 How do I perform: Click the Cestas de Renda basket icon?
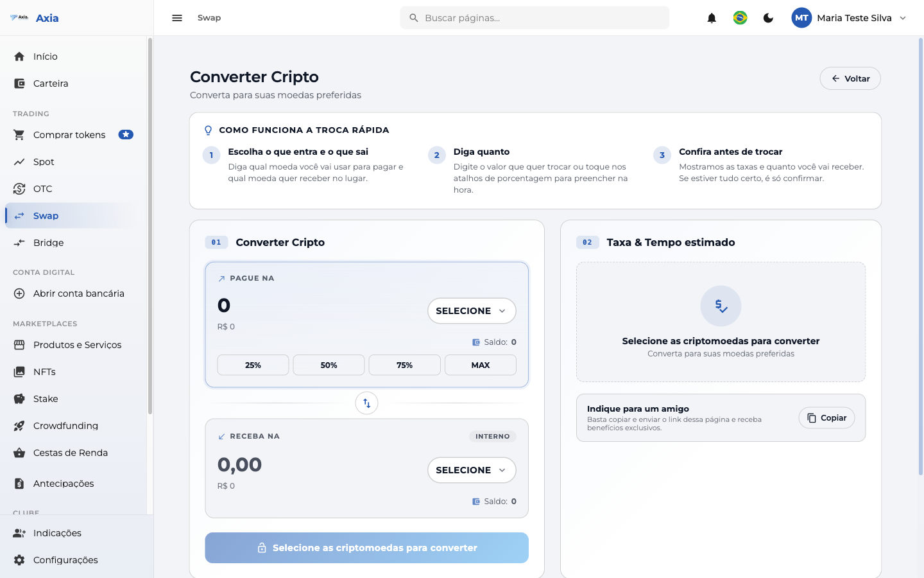tap(19, 453)
